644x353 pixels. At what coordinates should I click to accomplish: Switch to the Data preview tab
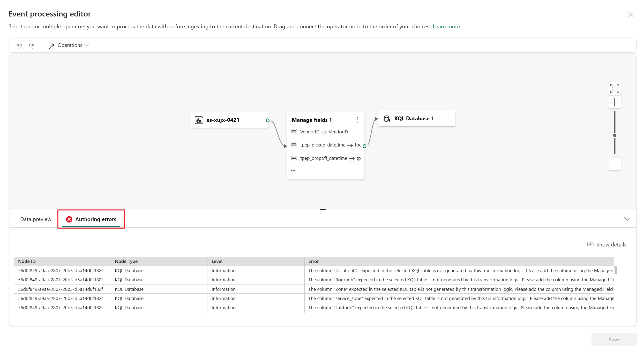(x=36, y=219)
